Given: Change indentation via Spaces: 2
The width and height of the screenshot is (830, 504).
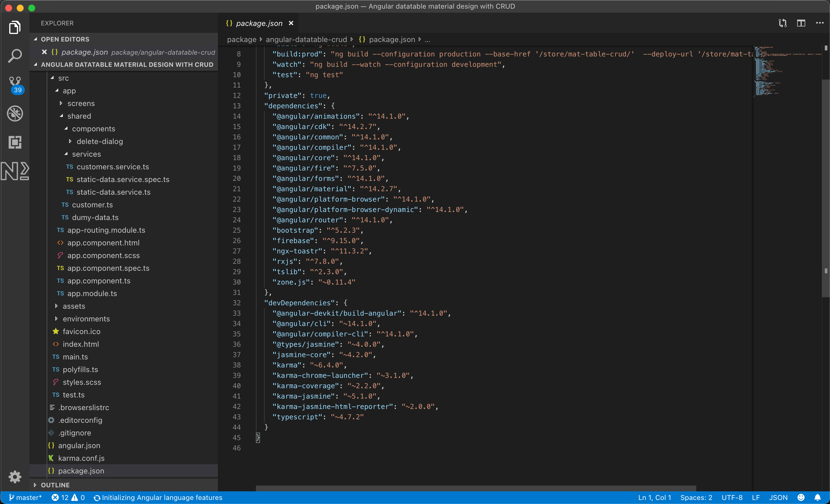Looking at the screenshot, I should [696, 497].
